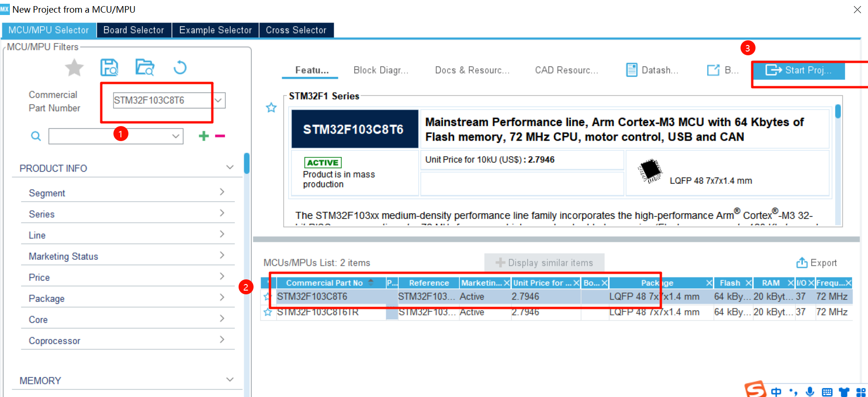The width and height of the screenshot is (868, 397).
Task: Select the STM32F103C8T6TR row in list
Action: pyautogui.click(x=556, y=312)
